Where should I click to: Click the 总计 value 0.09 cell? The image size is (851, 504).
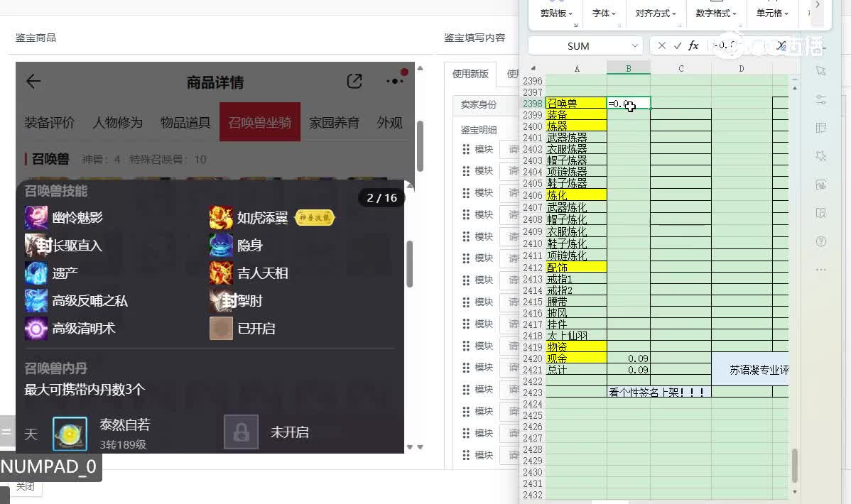pos(629,369)
